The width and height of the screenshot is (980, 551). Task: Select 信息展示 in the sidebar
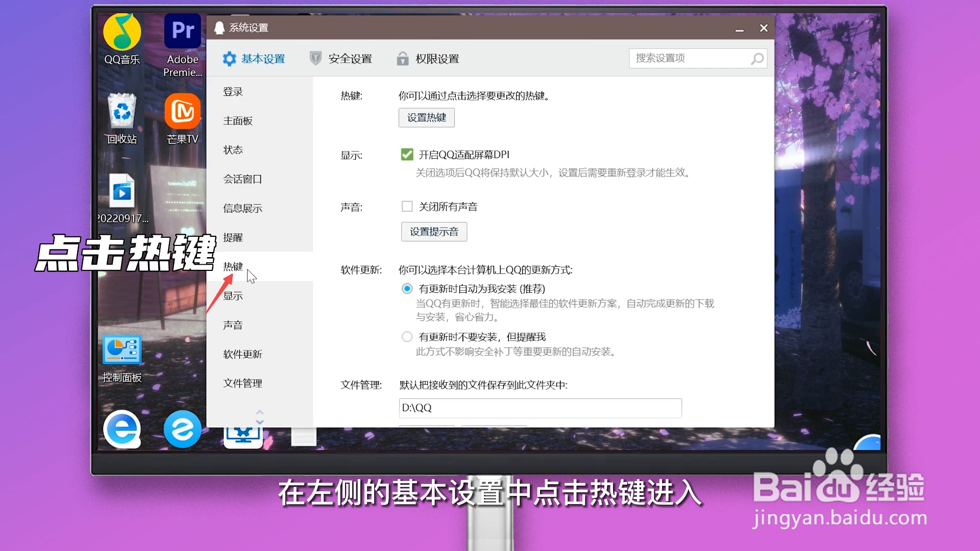259,208
